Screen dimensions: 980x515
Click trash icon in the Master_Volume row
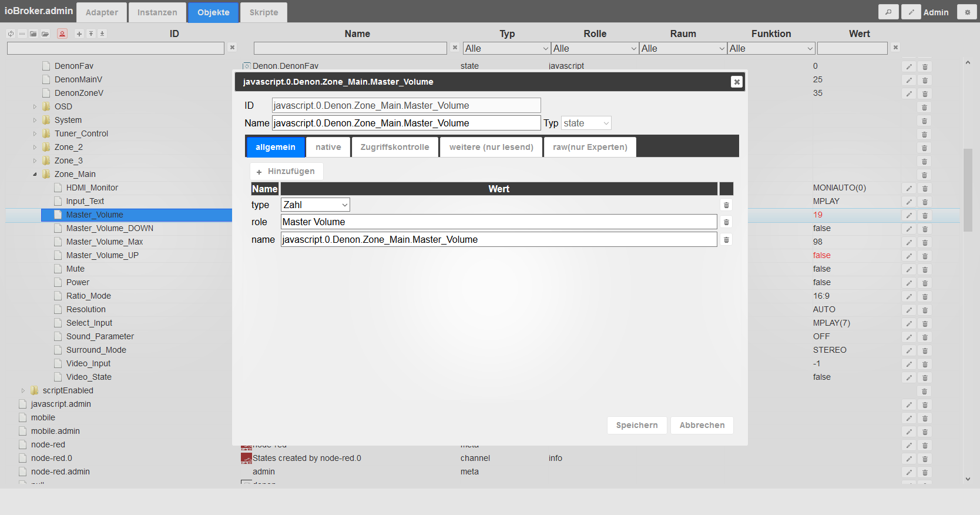(x=925, y=216)
